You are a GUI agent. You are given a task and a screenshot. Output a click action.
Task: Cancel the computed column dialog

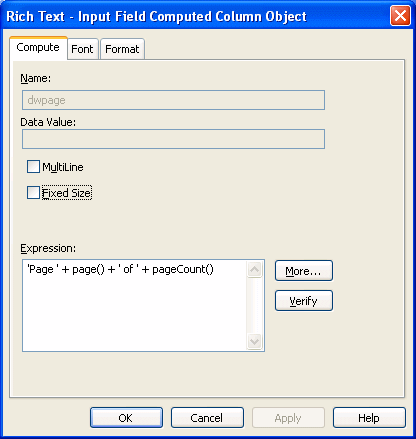207,417
